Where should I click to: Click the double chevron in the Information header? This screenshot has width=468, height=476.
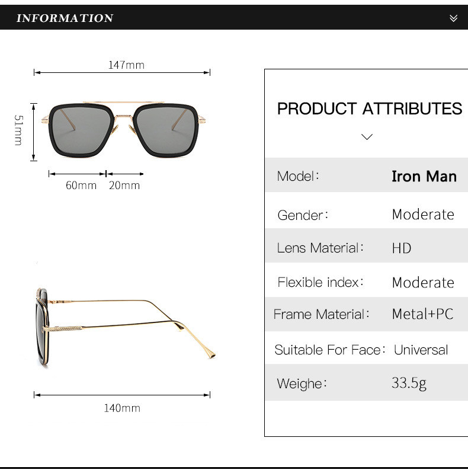click(453, 18)
